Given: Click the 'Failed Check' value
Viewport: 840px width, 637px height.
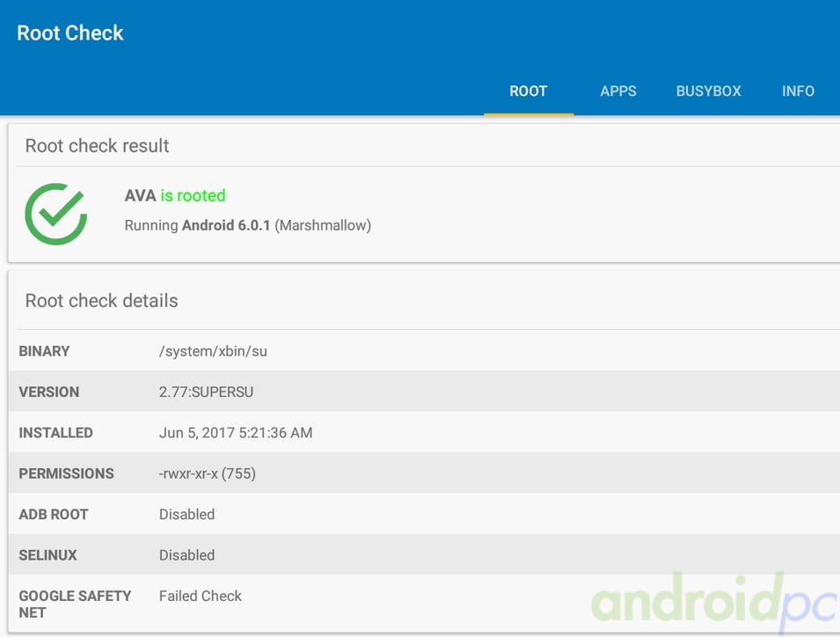Looking at the screenshot, I should coord(201,596).
